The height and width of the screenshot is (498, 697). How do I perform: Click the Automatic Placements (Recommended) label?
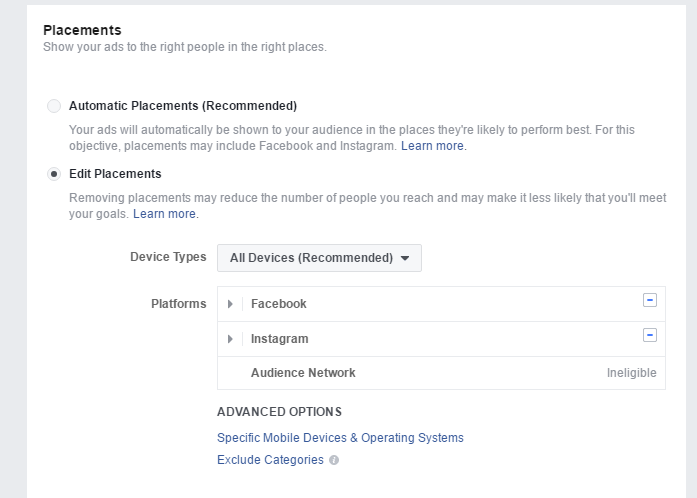[183, 106]
